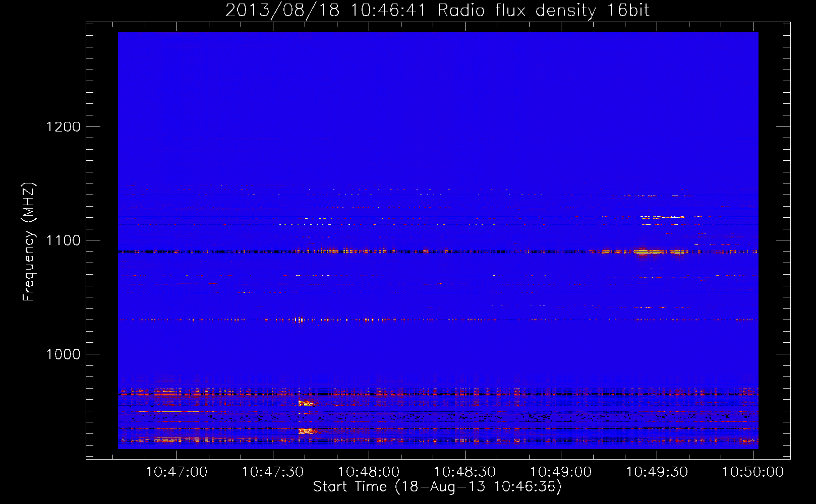Select the 1100 frequency axis label
Viewport: 816px width, 504px height.
click(x=64, y=240)
